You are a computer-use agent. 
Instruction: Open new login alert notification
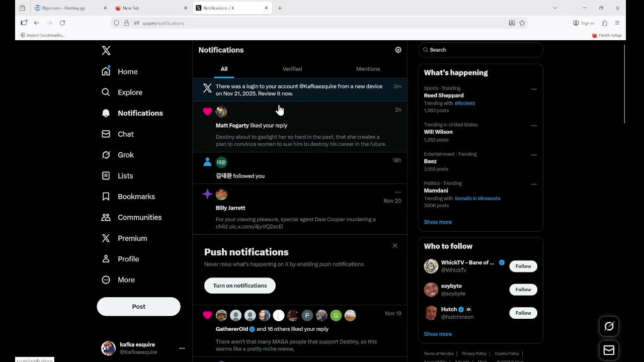coord(300,90)
